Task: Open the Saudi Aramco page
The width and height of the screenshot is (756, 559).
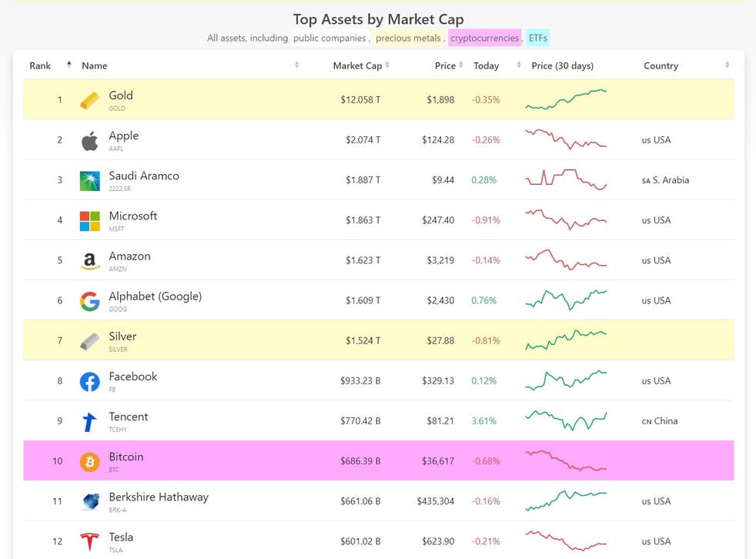Action: click(x=144, y=176)
